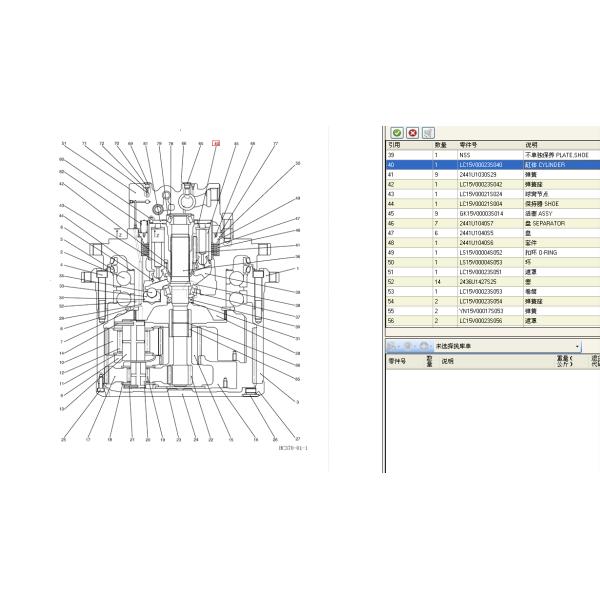Select the highlighted row 40 CYLINDER

point(490,165)
